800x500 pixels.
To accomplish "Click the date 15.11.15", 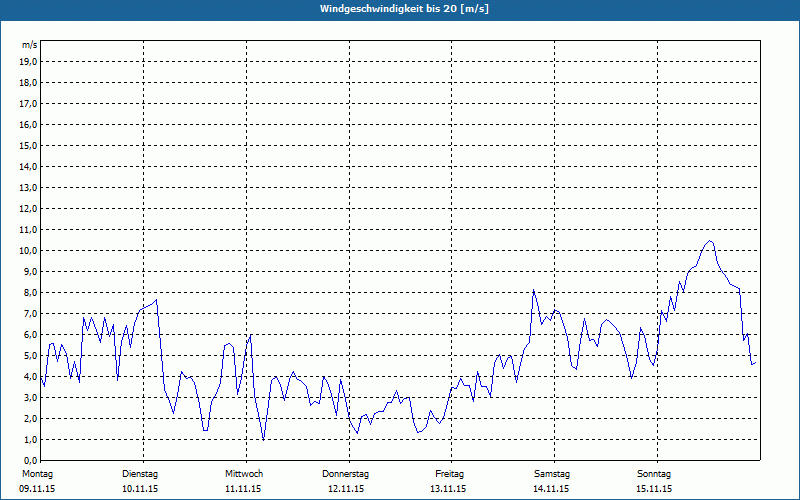I will [x=654, y=489].
